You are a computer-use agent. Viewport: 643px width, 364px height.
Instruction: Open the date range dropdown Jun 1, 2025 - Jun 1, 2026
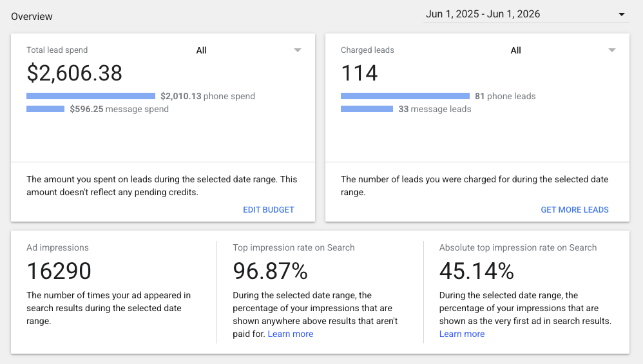pos(526,14)
